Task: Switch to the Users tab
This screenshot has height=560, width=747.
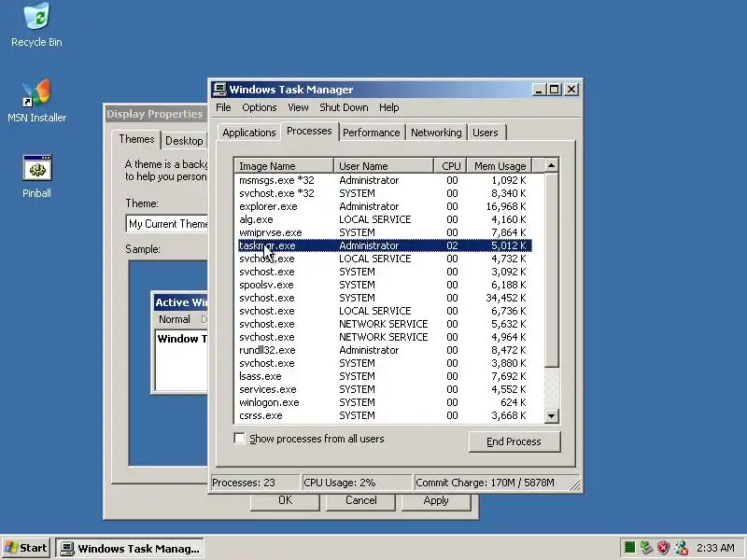Action: (x=486, y=133)
